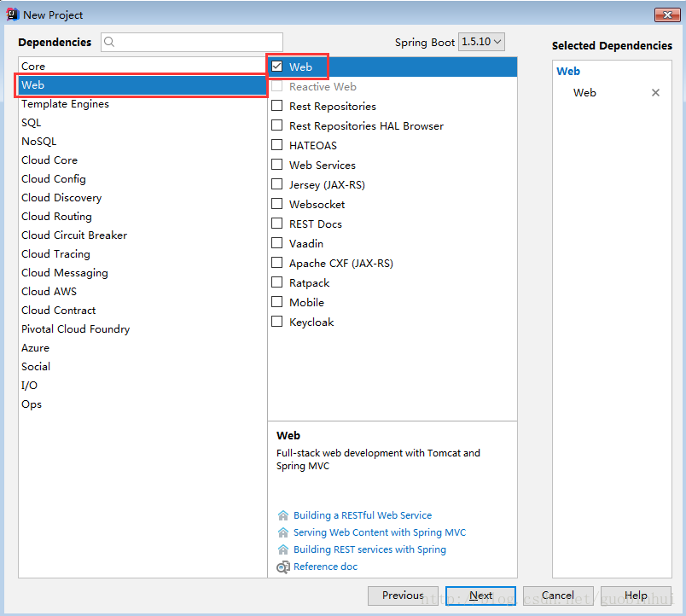
Task: Select the NoSQL category
Action: [x=142, y=142]
